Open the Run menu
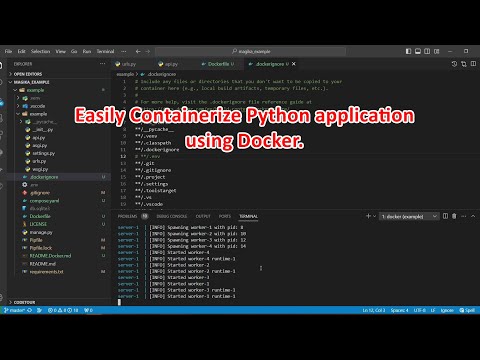Screen dimensions: 480x360 pyautogui.click(x=87, y=51)
